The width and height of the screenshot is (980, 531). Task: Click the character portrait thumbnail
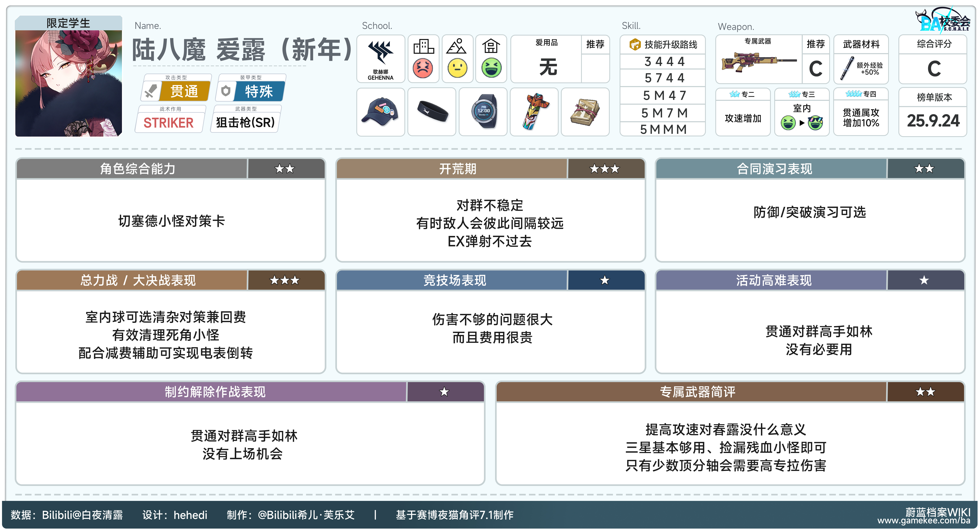point(68,83)
